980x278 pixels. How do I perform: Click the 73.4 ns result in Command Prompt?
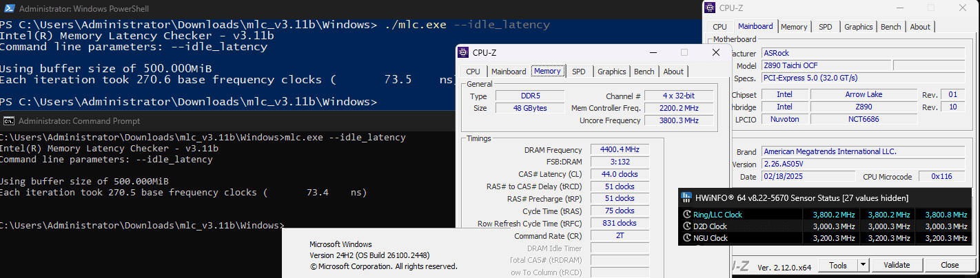point(336,192)
